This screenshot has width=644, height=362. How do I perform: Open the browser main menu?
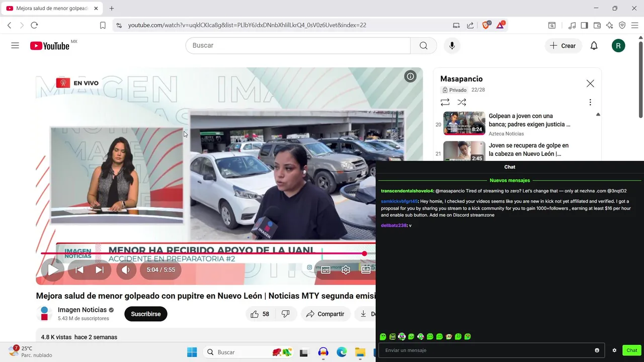[635, 25]
